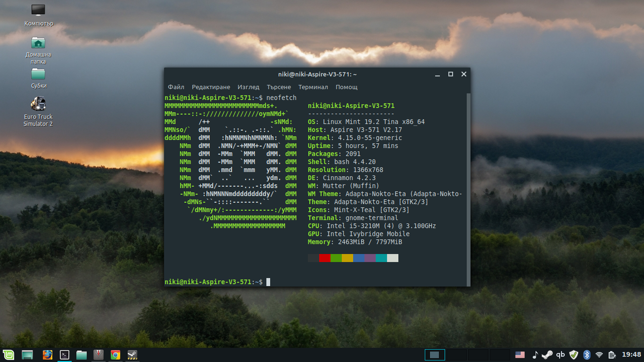Click the "Terminal: gnome-terminal" line
Image resolution: width=644 pixels, height=362 pixels.
[x=353, y=218]
